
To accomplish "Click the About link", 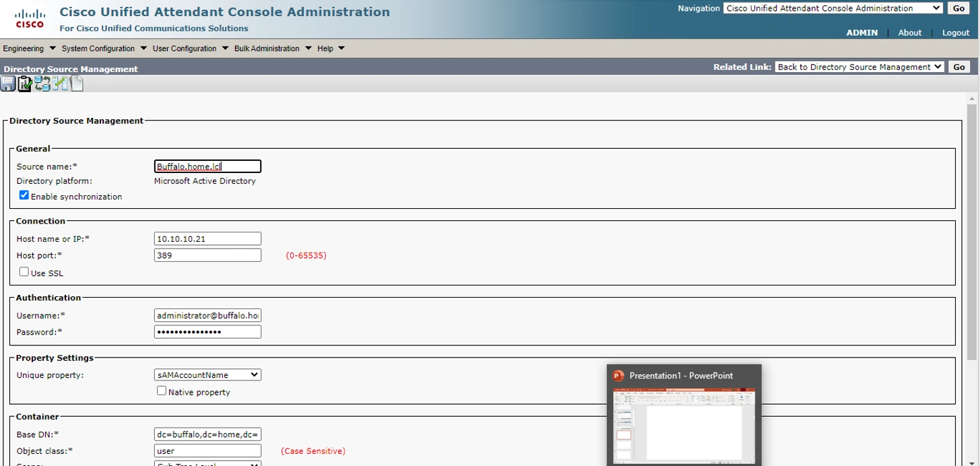I will (x=910, y=32).
